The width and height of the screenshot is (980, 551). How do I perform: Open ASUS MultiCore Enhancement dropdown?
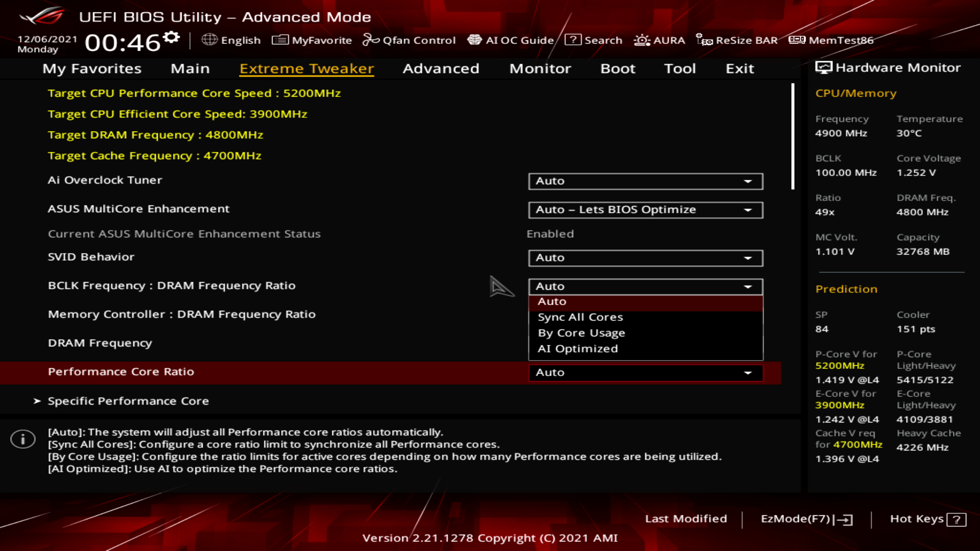(645, 210)
